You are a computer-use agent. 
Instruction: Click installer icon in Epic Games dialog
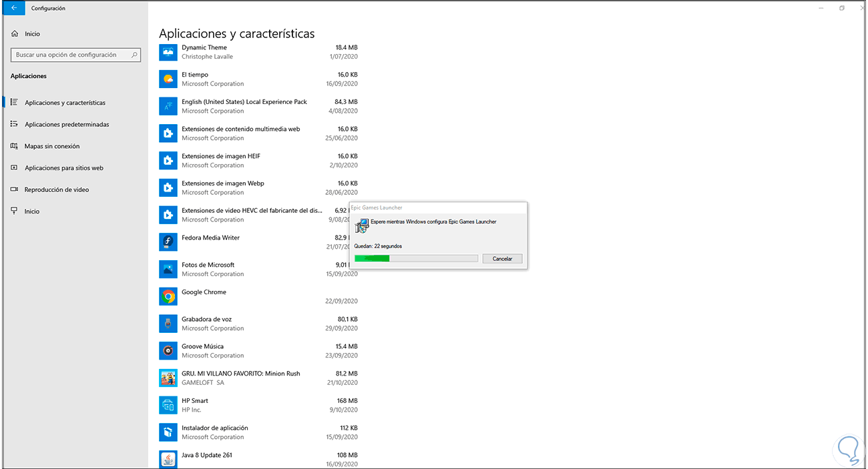362,225
